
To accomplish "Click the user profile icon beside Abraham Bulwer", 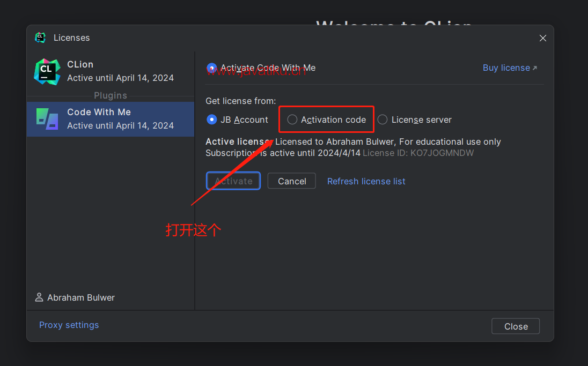I will pos(39,297).
